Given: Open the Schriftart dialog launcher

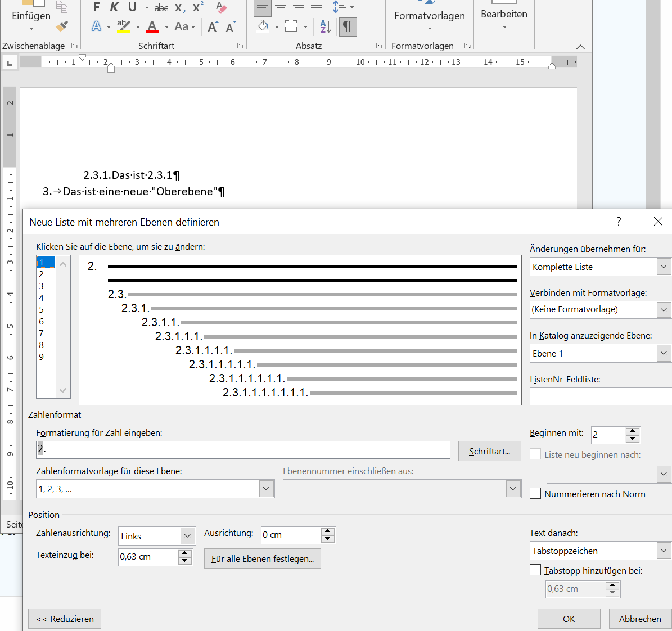Looking at the screenshot, I should [x=240, y=46].
